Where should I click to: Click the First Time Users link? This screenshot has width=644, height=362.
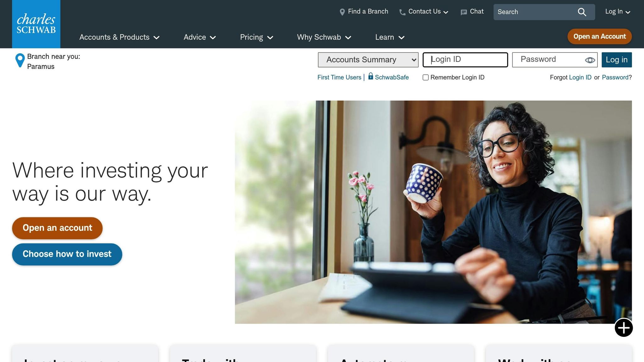(339, 77)
